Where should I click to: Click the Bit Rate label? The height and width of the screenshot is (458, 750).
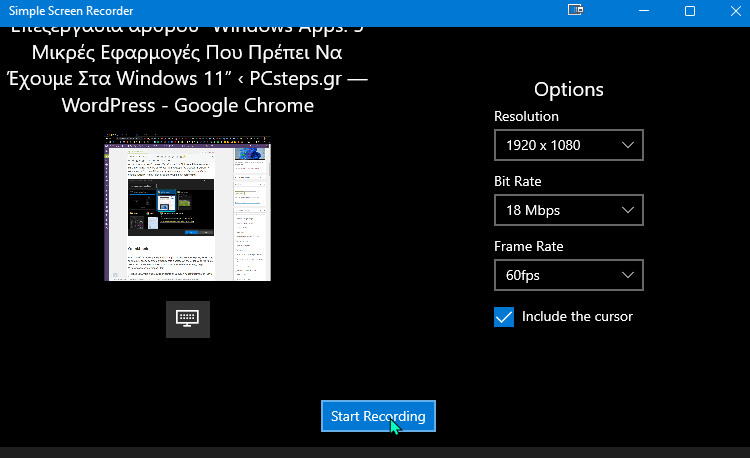518,181
